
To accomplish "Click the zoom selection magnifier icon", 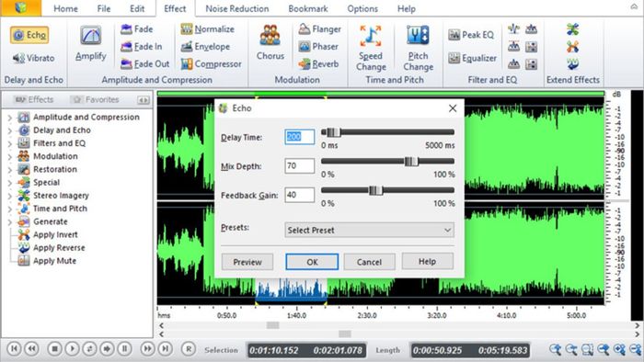I will coord(587,350).
